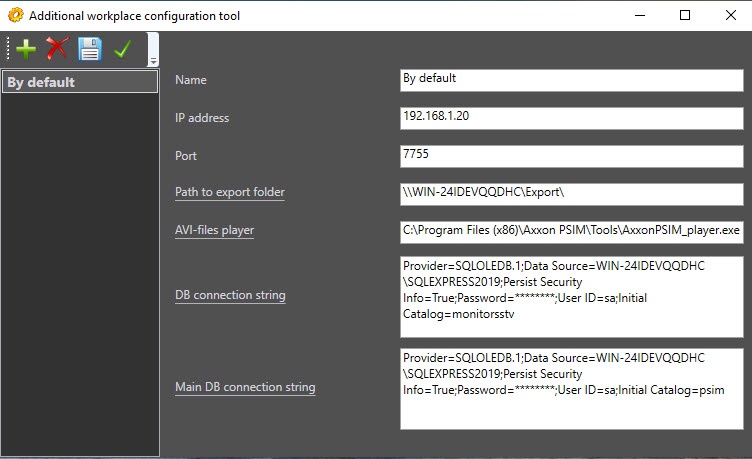Click the floppy disk Save icon
752x459 pixels.
90,49
